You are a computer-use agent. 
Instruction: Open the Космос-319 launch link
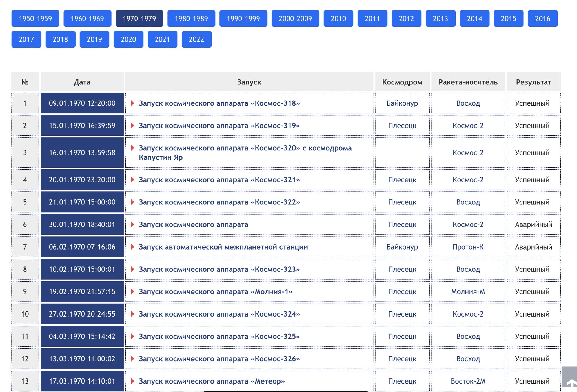pos(219,126)
